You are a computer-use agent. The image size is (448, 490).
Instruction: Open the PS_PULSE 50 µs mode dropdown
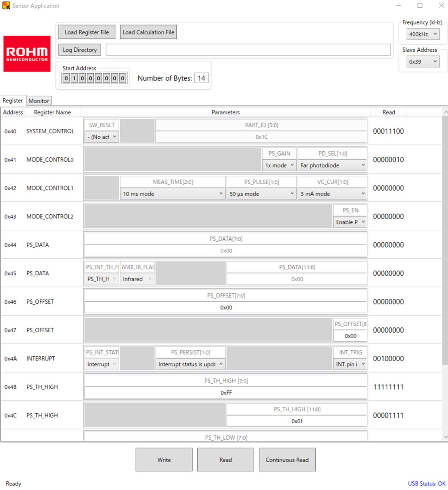pyautogui.click(x=261, y=194)
